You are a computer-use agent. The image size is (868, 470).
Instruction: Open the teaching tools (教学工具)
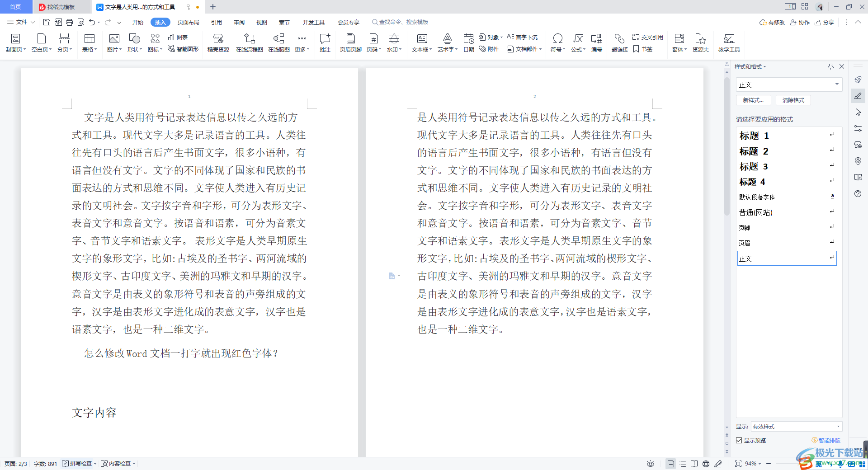(729, 43)
